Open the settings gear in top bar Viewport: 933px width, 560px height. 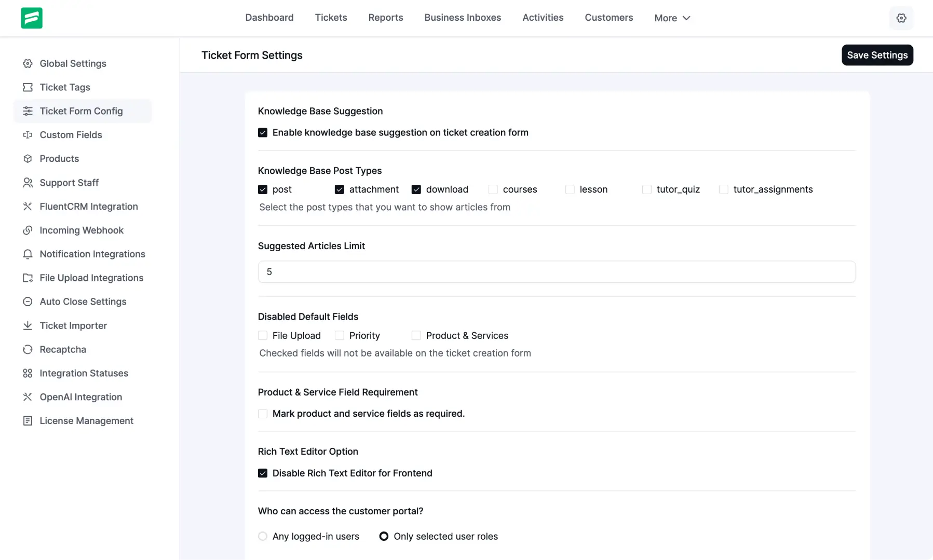point(901,18)
